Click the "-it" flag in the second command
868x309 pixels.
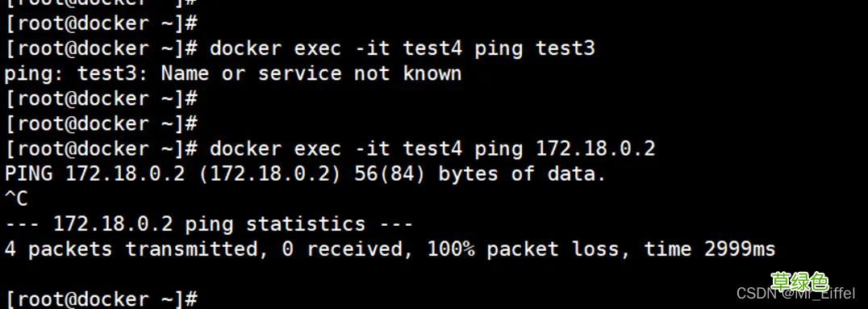click(373, 149)
